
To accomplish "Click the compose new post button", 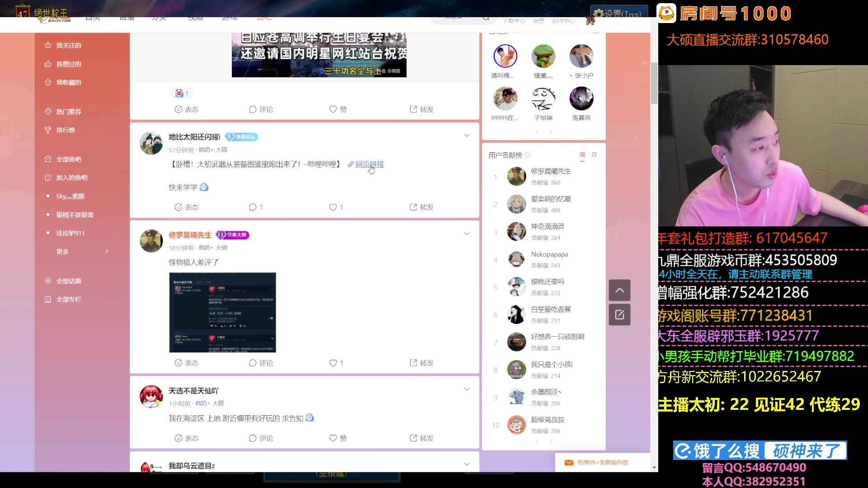I will click(619, 314).
